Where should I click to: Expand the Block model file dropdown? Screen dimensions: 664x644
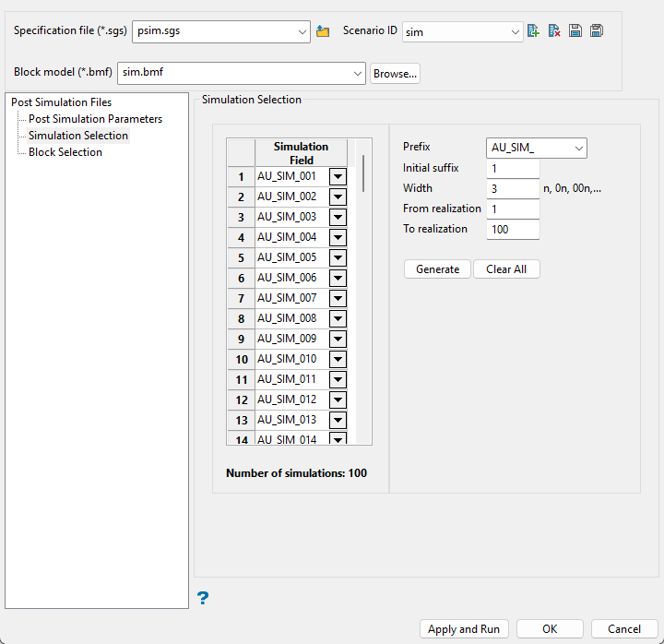pyautogui.click(x=359, y=74)
